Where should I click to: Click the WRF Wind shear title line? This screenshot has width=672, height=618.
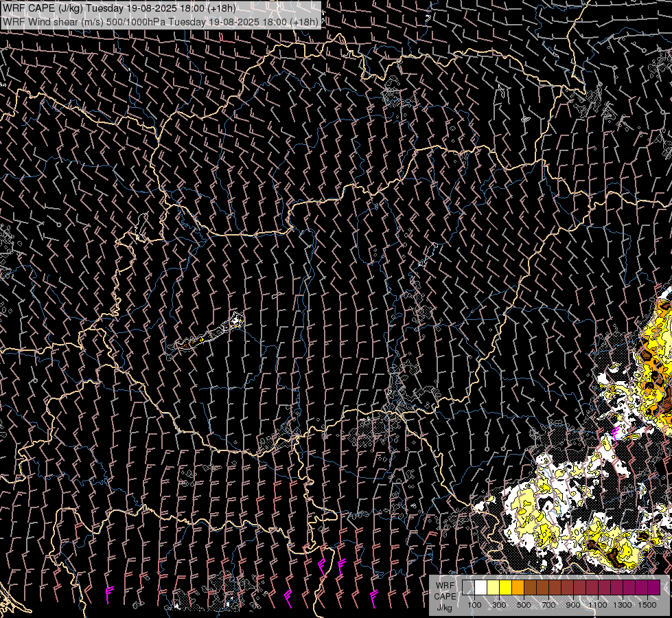(x=161, y=22)
